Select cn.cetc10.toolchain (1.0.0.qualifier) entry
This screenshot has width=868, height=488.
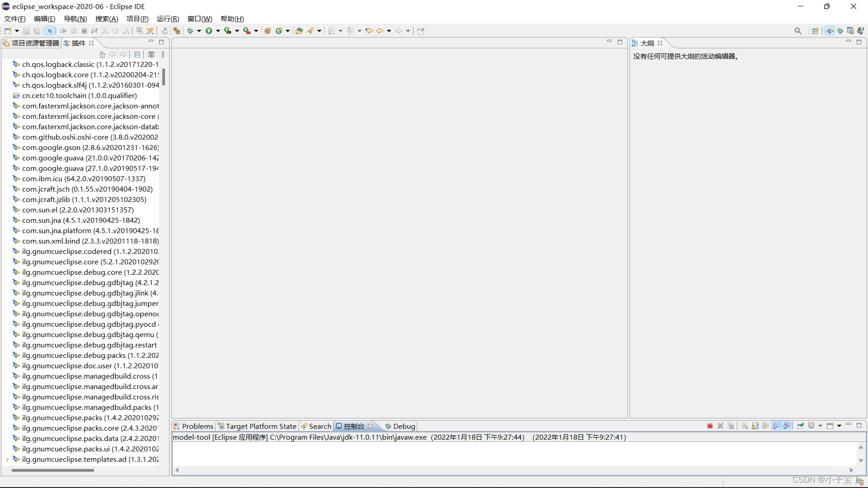[x=75, y=95]
